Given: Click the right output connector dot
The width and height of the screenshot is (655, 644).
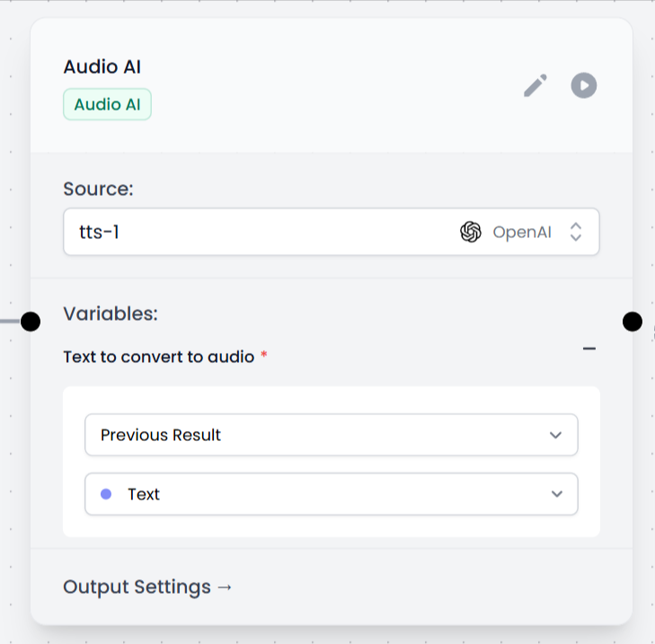Looking at the screenshot, I should click(x=632, y=321).
